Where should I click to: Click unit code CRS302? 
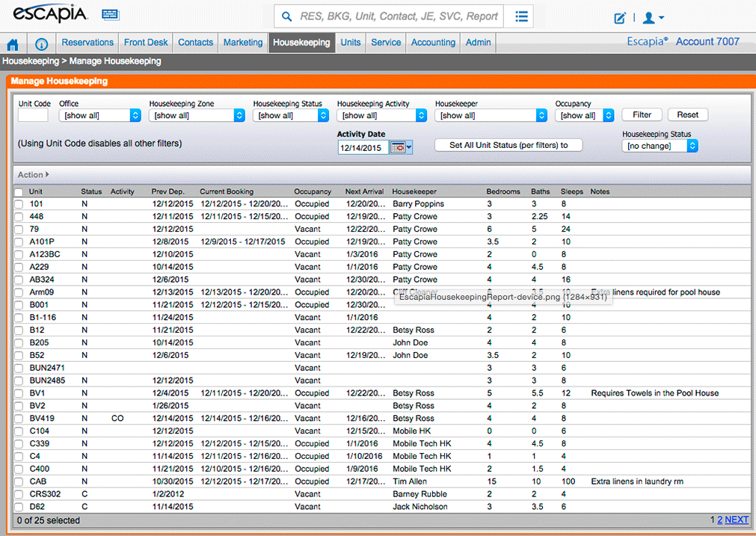tap(46, 494)
